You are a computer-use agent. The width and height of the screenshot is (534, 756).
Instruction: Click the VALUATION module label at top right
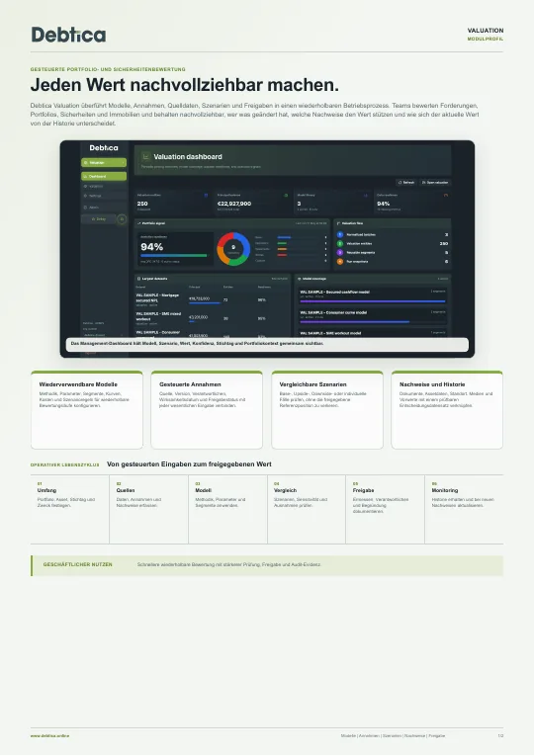point(486,31)
